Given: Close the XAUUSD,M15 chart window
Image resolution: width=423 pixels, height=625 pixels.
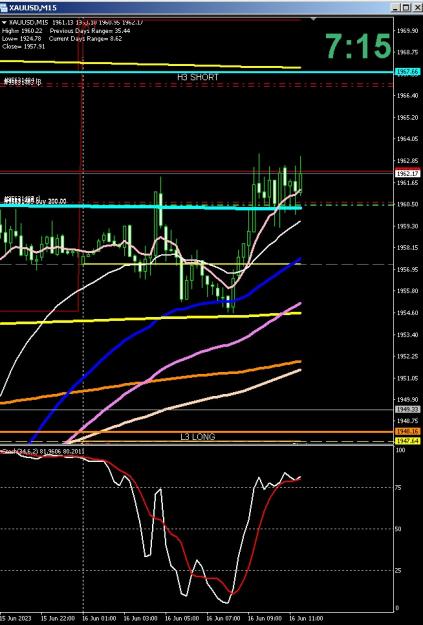Looking at the screenshot, I should 416,8.
